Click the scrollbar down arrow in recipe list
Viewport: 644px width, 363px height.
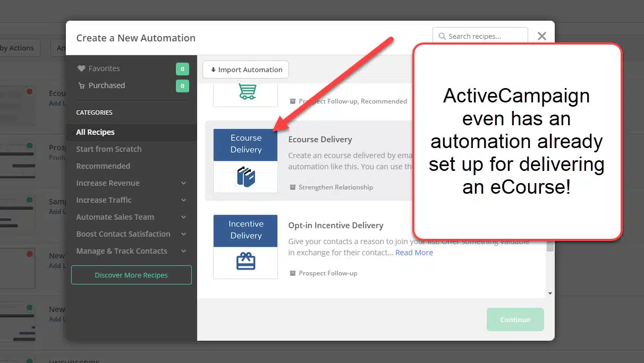pos(550,293)
